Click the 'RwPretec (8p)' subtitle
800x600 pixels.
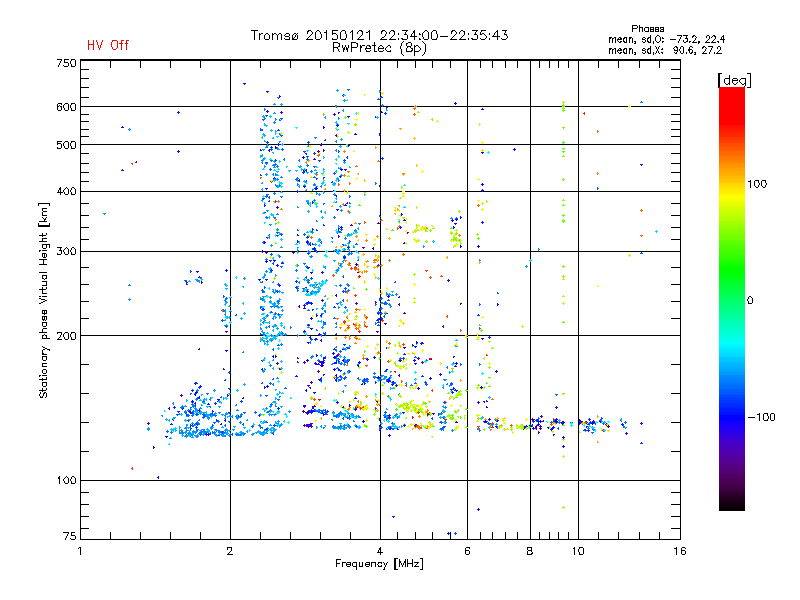point(379,48)
